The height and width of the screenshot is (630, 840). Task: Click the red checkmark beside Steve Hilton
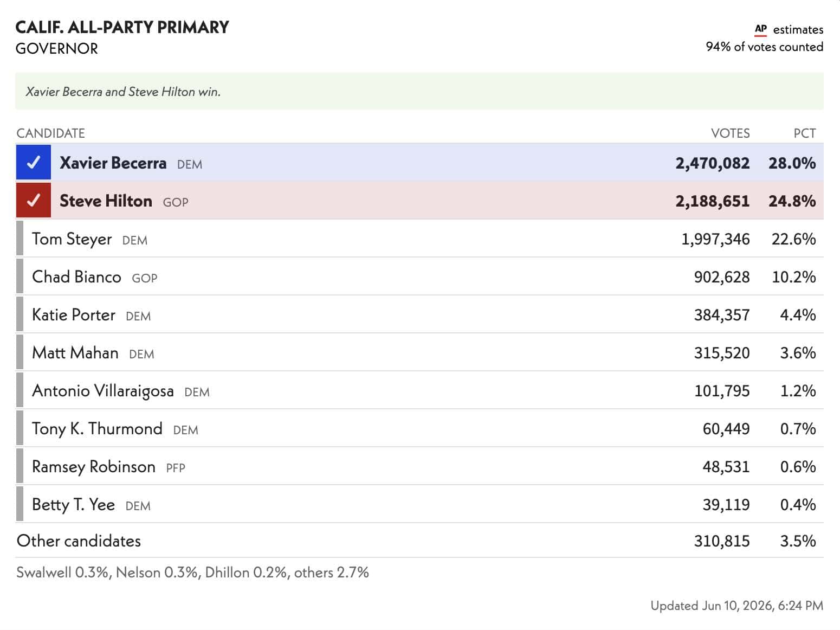click(x=34, y=200)
